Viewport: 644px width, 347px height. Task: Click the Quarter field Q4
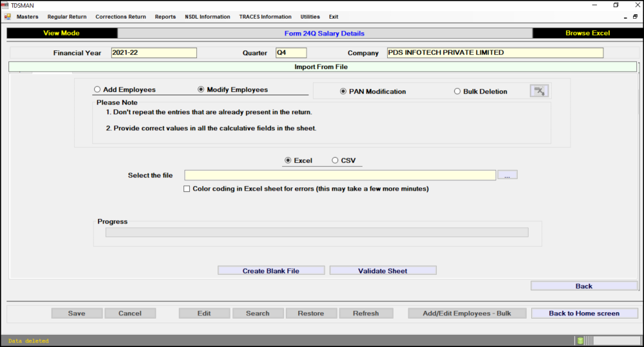click(x=291, y=53)
